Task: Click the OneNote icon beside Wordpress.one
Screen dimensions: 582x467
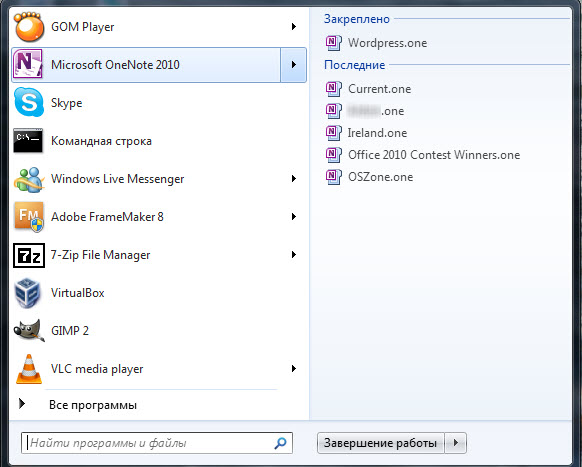Action: [x=334, y=43]
